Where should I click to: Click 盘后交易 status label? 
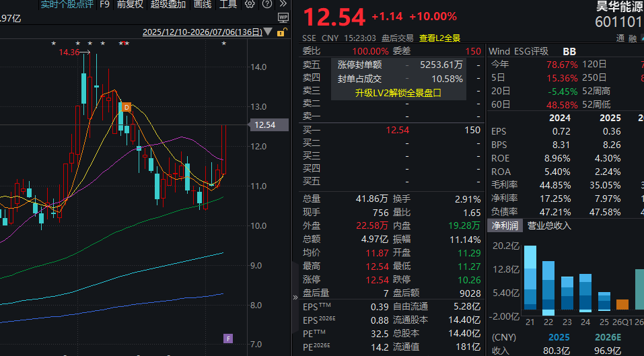[397, 38]
